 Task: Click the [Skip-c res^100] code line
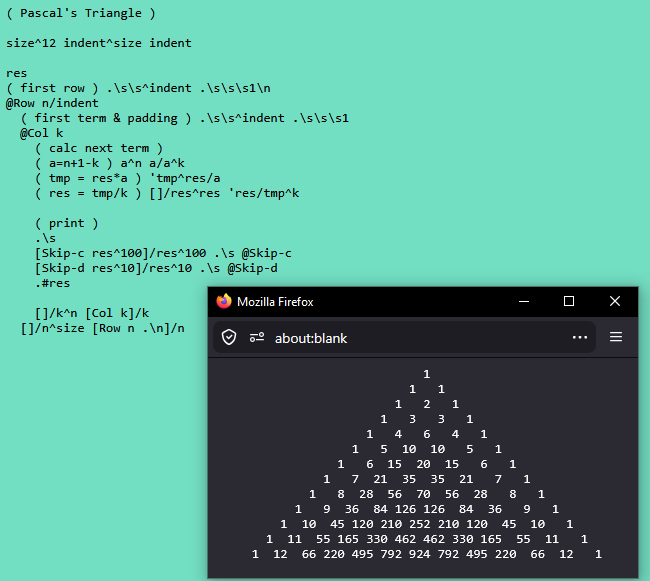pyautogui.click(x=163, y=253)
